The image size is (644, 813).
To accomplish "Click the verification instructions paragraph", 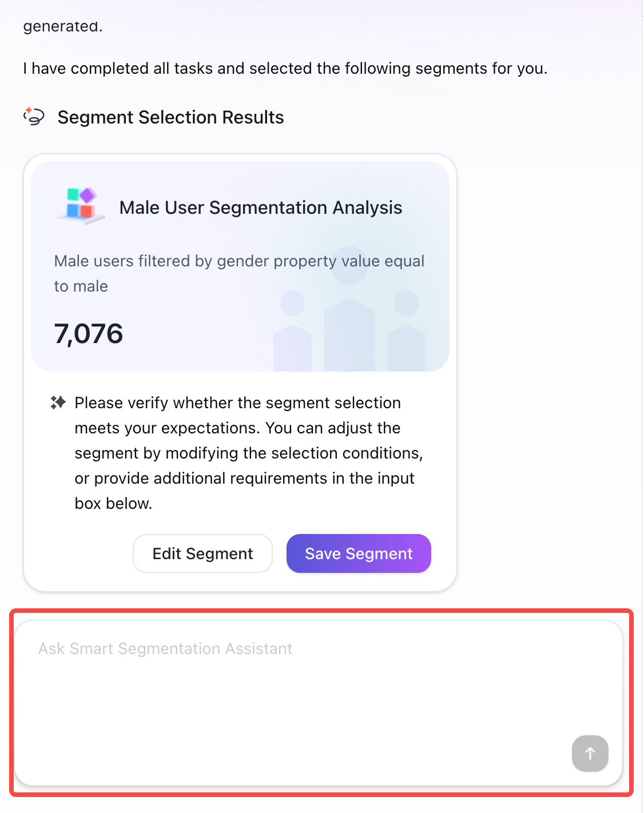I will (249, 453).
